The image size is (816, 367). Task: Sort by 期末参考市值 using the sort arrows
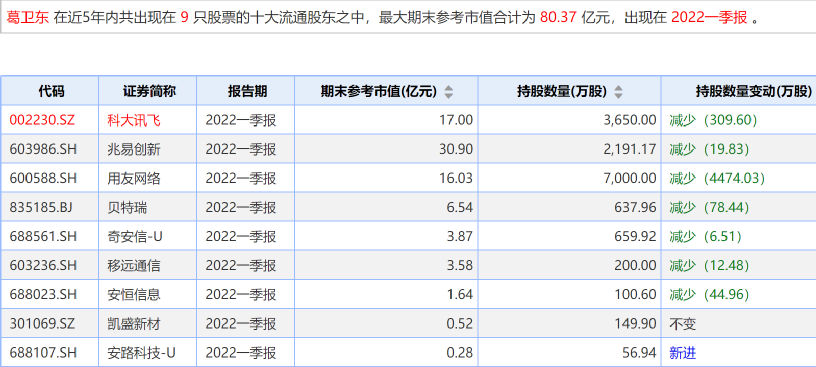click(449, 92)
